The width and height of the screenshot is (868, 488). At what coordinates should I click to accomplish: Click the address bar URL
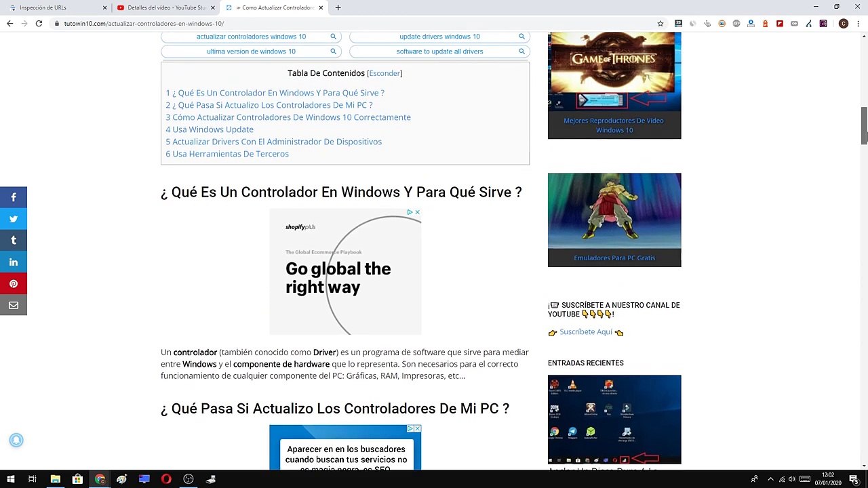[x=144, y=23]
